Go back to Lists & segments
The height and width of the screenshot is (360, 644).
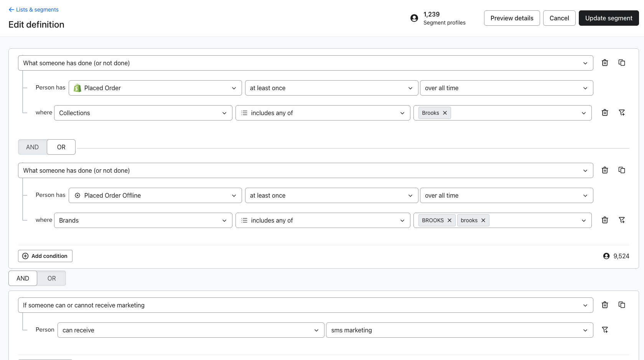(x=34, y=10)
